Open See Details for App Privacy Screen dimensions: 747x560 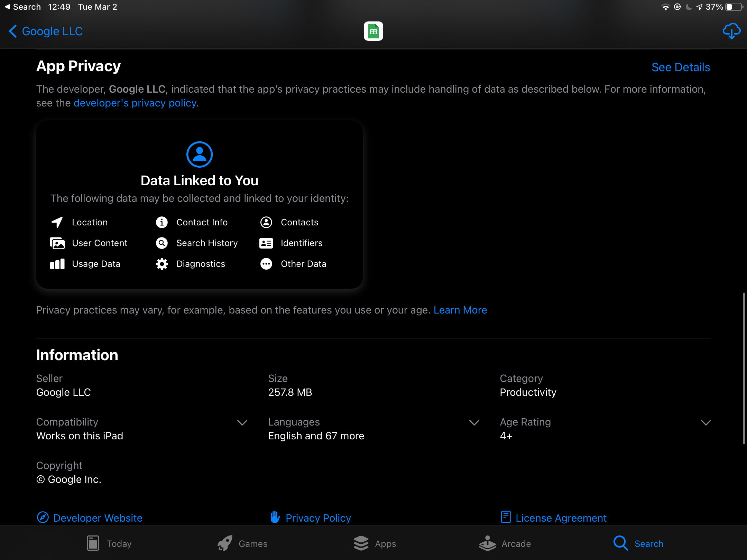[681, 67]
